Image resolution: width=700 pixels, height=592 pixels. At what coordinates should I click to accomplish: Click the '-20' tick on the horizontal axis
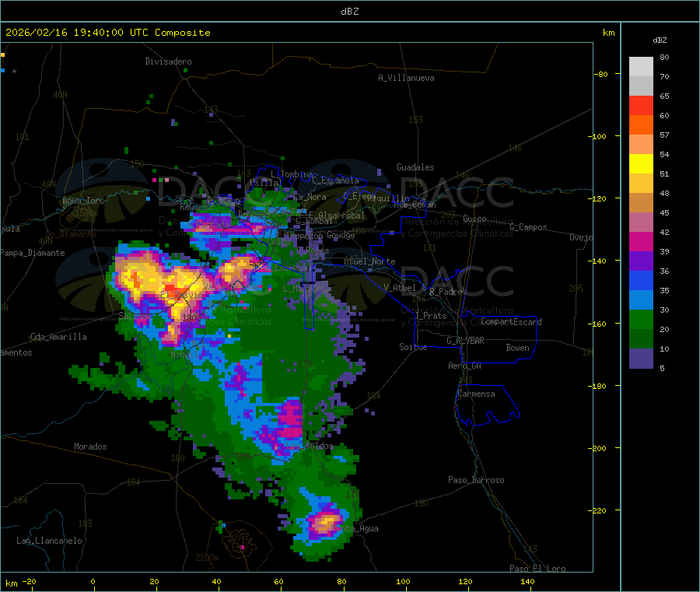29,581
